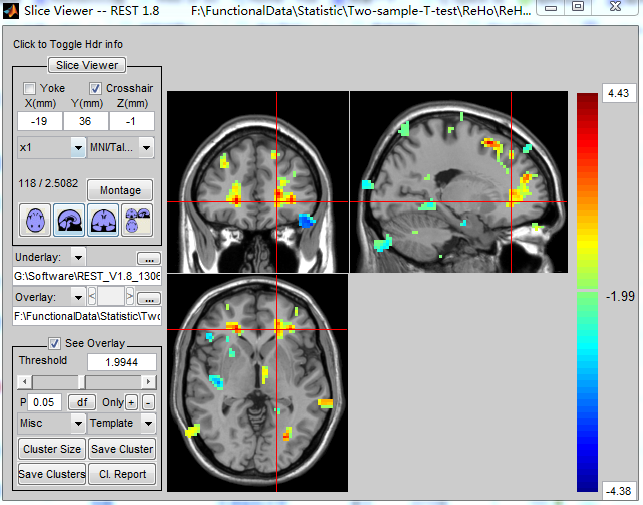Click the MATLAB icon in title bar
The width and height of the screenshot is (643, 505).
coord(11,10)
